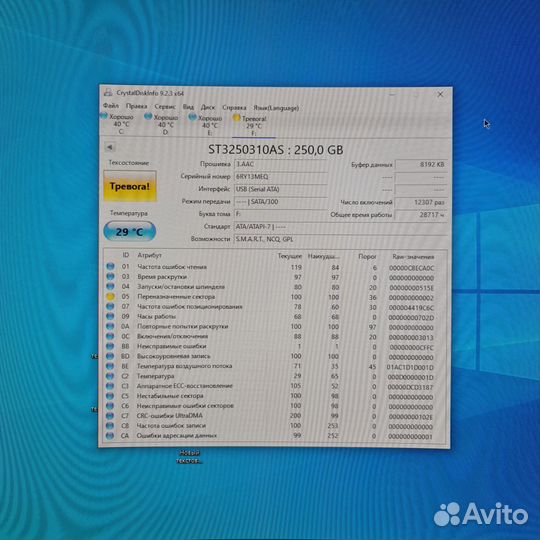The image size is (540, 540).
Task: Click the Текущее column header
Action: click(290, 256)
